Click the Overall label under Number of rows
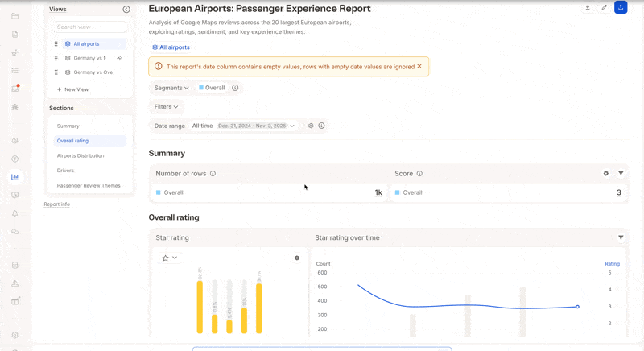The image size is (644, 351). [173, 192]
